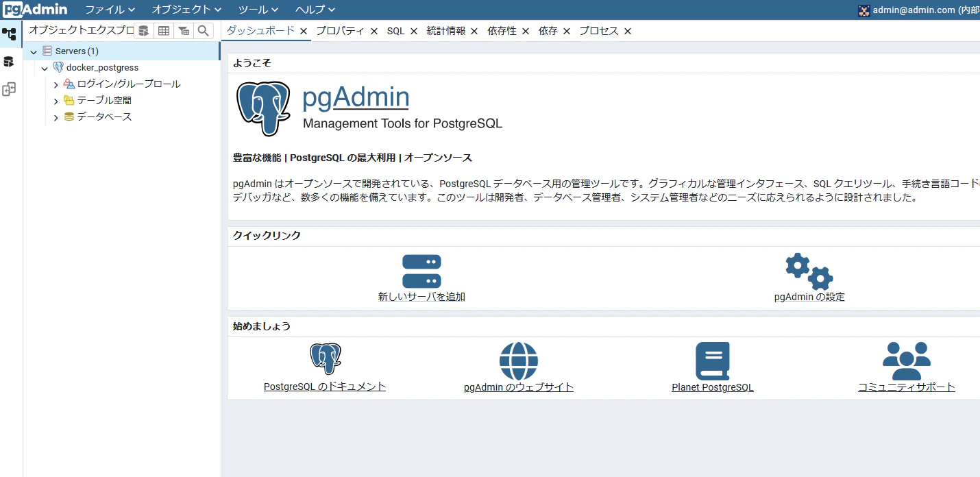Close the 依存性 tab
This screenshot has width=980, height=477.
tap(526, 31)
